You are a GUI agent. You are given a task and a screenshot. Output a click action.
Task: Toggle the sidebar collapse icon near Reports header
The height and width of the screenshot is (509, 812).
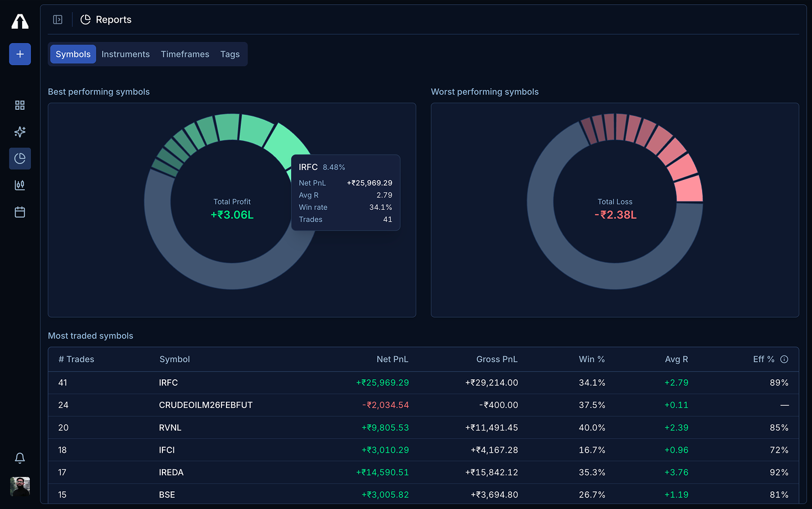click(x=57, y=19)
